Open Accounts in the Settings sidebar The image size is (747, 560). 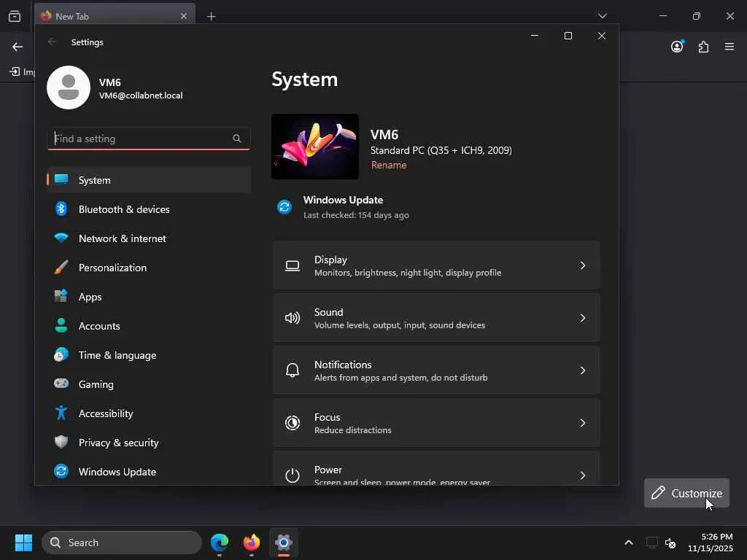(149, 326)
